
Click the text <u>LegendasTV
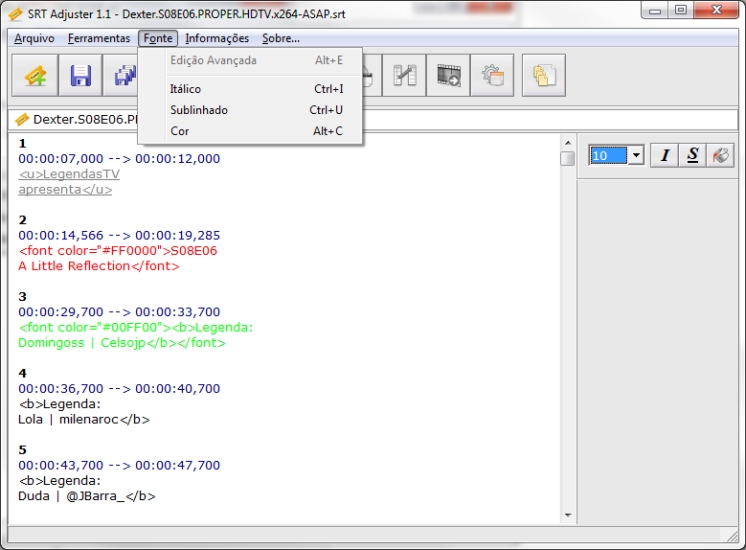point(69,174)
